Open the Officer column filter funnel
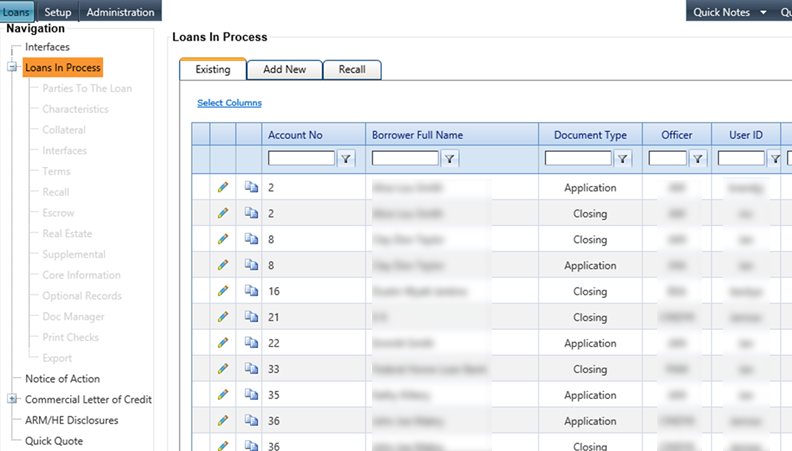Screen dimensions: 792x451 click(x=698, y=159)
